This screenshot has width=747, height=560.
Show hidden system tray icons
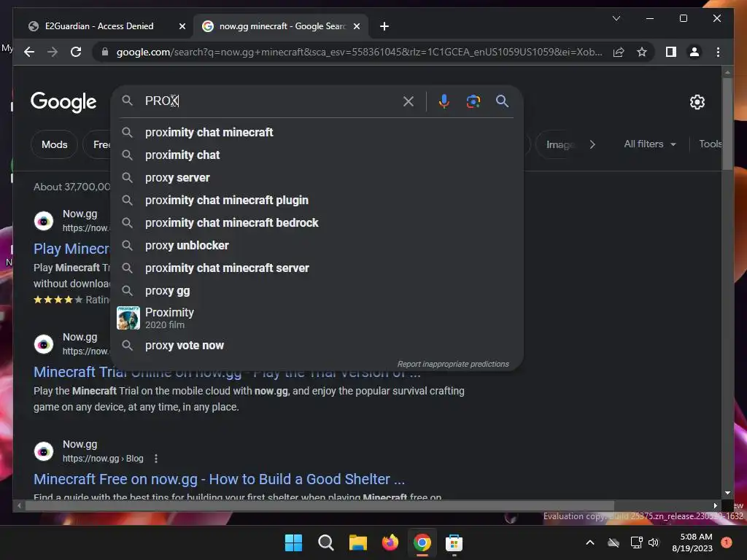[x=589, y=542]
